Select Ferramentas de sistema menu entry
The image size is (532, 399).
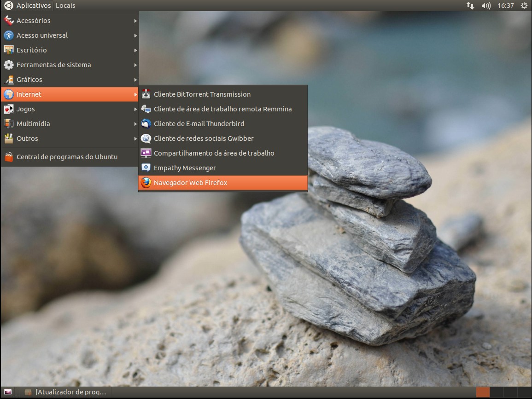(x=53, y=65)
